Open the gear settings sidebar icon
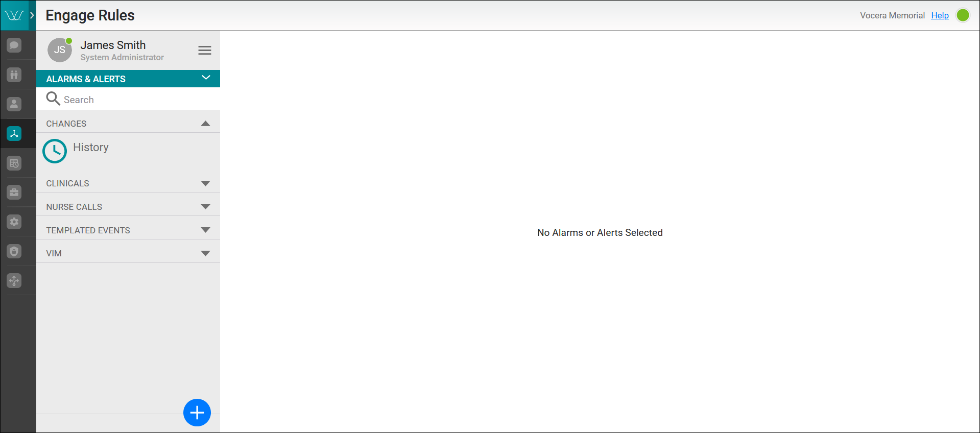980x433 pixels. point(14,222)
